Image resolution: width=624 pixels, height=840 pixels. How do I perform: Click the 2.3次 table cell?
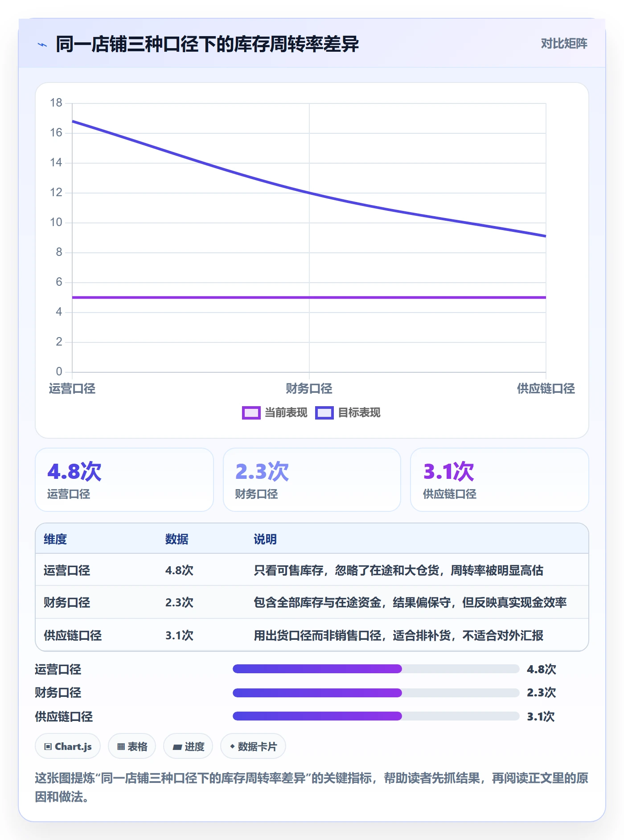(x=179, y=602)
